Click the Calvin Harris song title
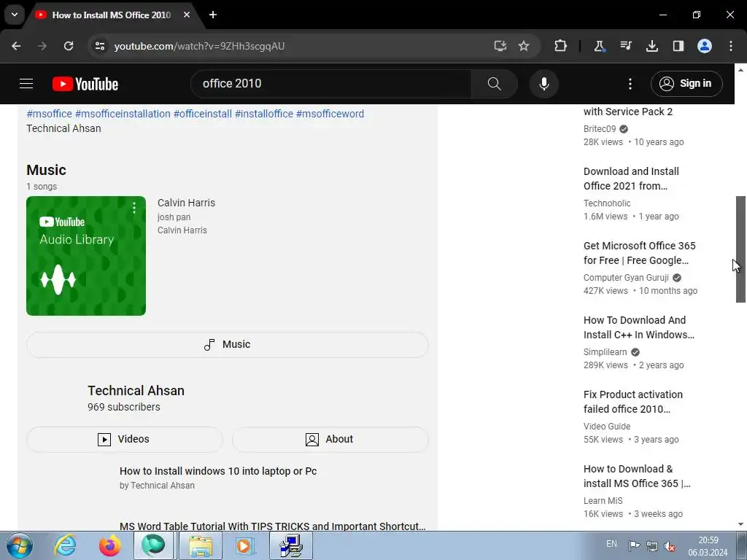The width and height of the screenshot is (747, 560). click(x=186, y=203)
